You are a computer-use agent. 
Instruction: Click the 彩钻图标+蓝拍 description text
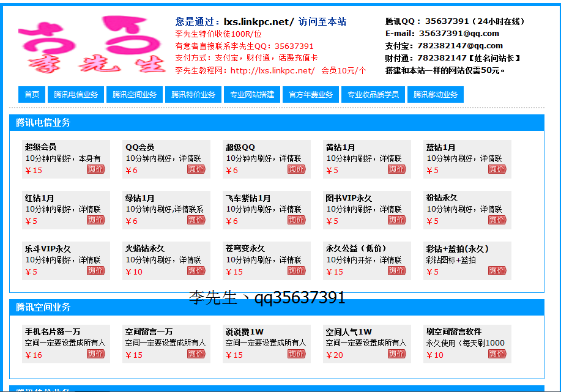click(x=451, y=260)
